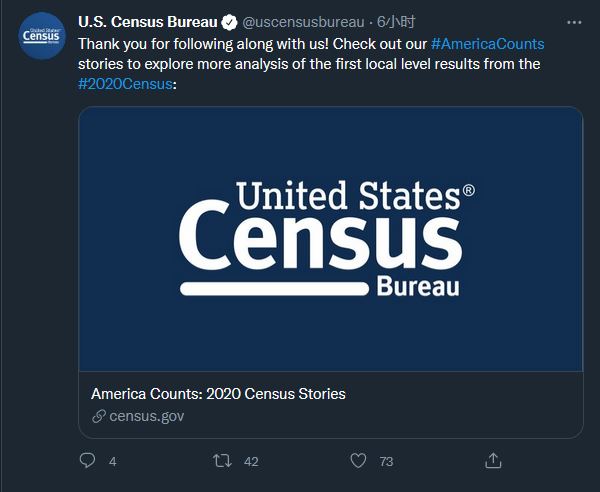Open the U.S. Census Bureau profile avatar
Viewport: 600px width, 492px height.
coord(40,36)
